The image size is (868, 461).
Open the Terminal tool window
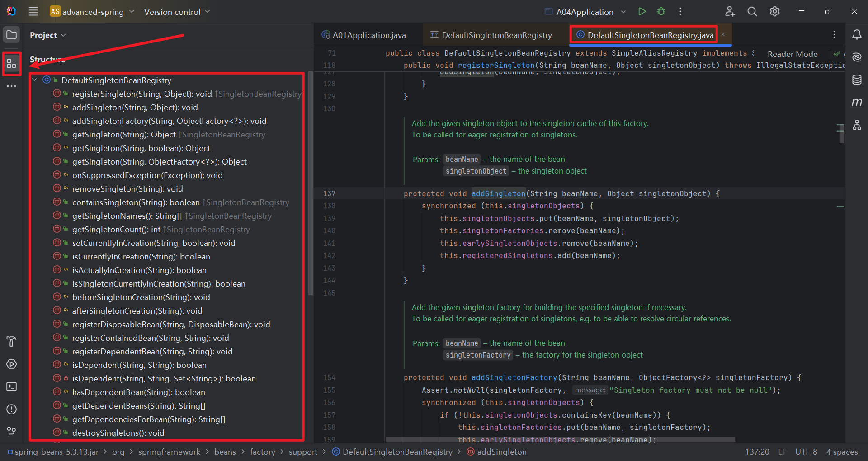12,386
